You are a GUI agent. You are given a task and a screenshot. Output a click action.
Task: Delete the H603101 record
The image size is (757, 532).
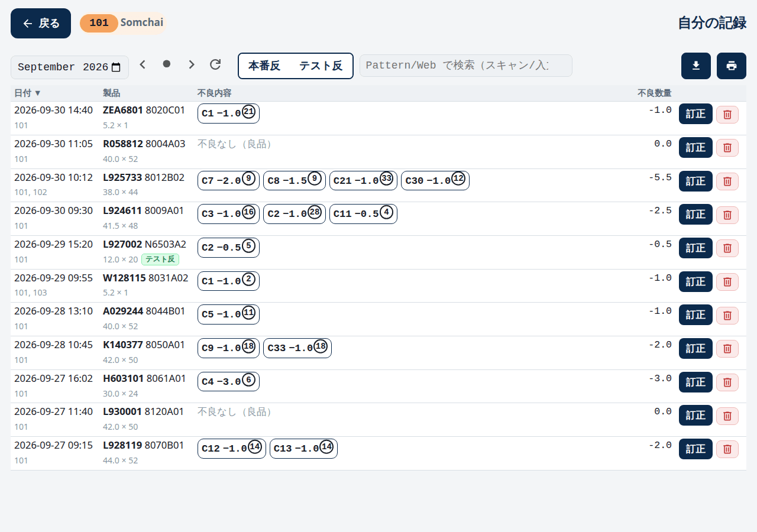(x=727, y=382)
